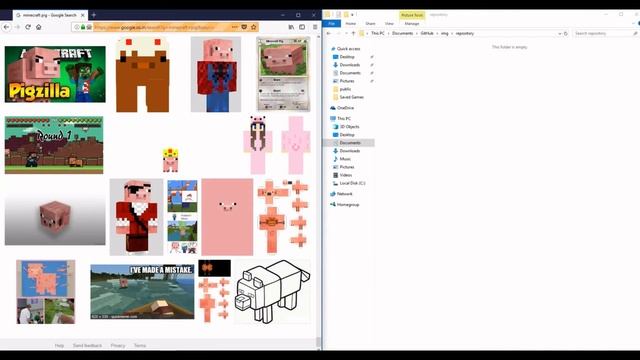Refresh the File Explorer folder
This screenshot has height=360, width=640.
coord(566,33)
